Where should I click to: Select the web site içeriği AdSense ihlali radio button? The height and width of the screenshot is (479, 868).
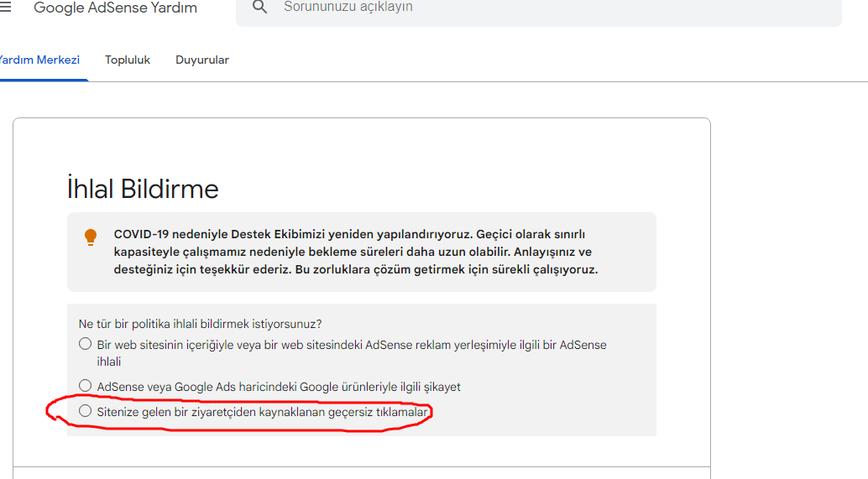tap(86, 344)
